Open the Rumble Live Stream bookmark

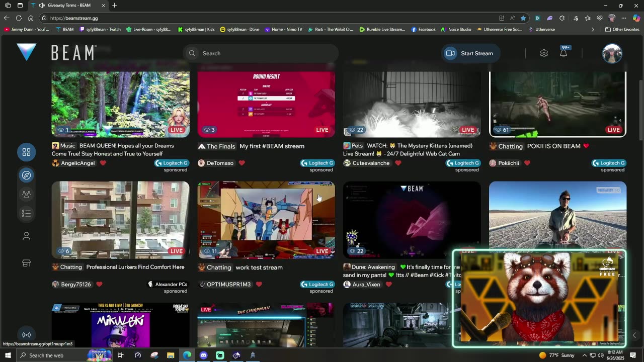click(x=382, y=30)
